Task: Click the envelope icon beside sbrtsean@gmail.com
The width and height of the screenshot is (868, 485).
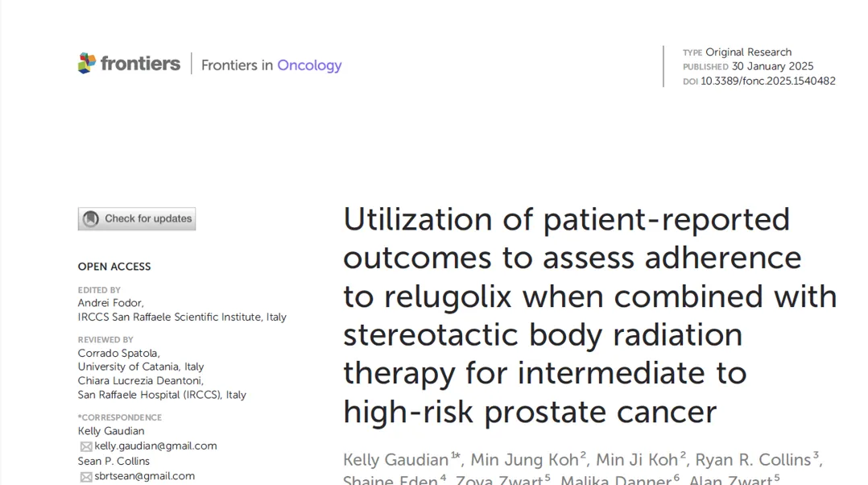Action: [85, 477]
